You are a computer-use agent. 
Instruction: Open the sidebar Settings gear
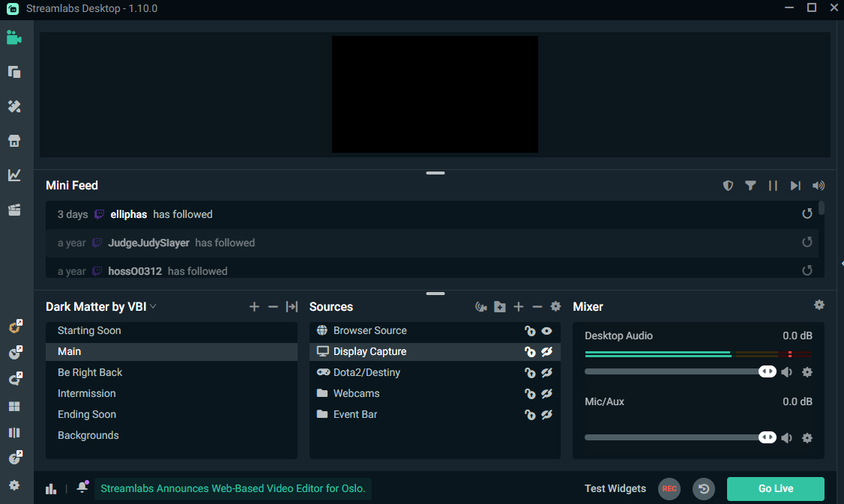click(x=14, y=485)
